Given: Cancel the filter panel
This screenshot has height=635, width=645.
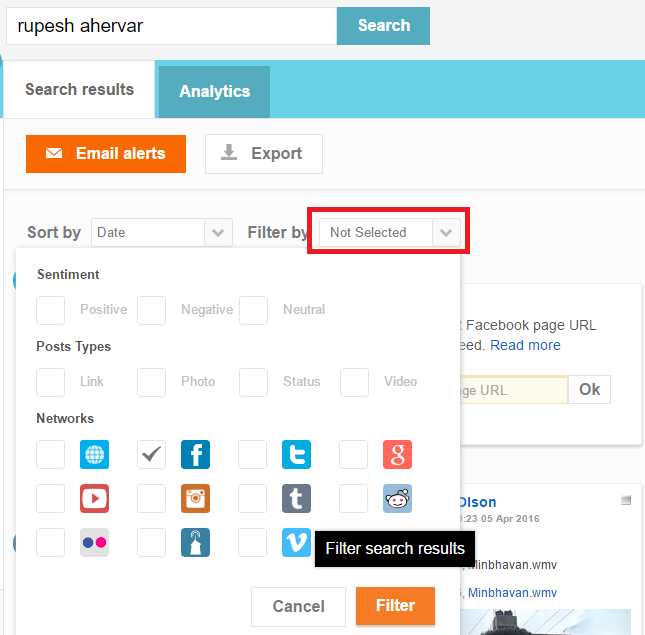Looking at the screenshot, I should (298, 607).
